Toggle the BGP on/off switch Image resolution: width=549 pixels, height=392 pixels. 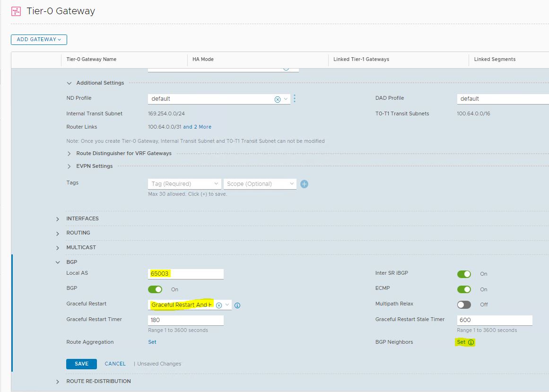tap(155, 289)
